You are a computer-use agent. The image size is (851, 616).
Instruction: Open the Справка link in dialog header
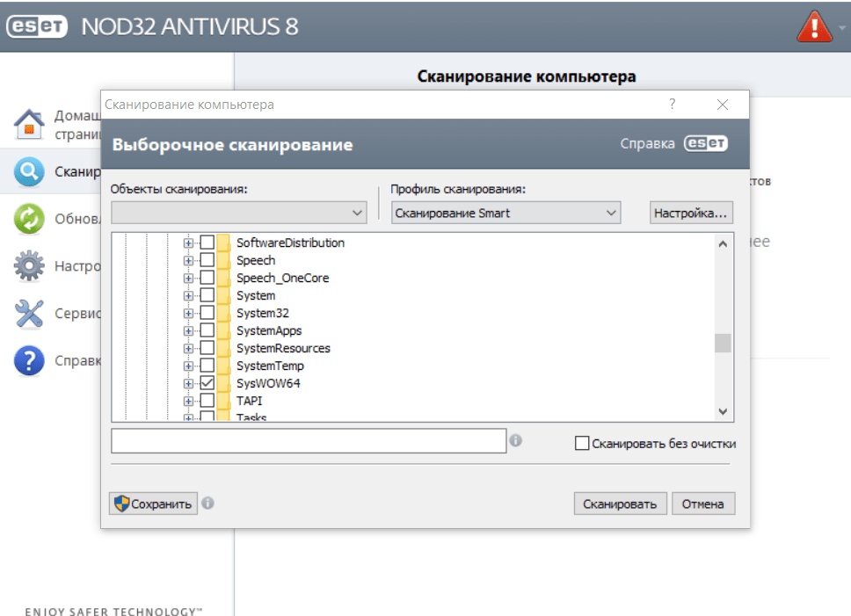(647, 144)
